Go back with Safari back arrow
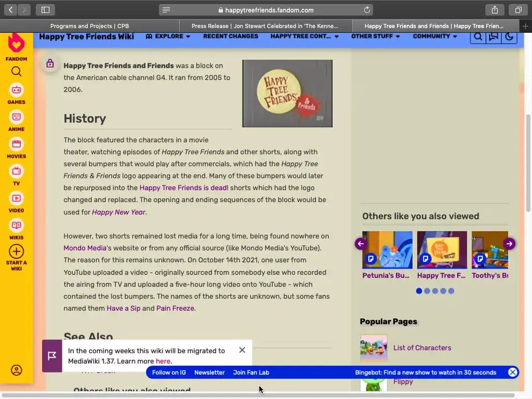This screenshot has width=532, height=399. point(10,10)
